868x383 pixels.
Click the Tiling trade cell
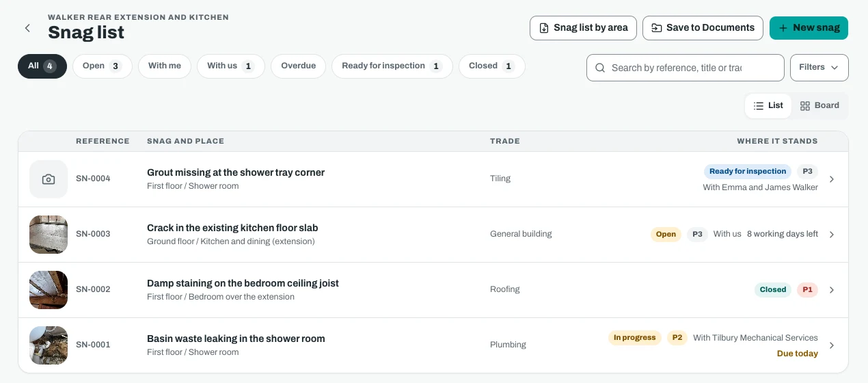click(500, 179)
